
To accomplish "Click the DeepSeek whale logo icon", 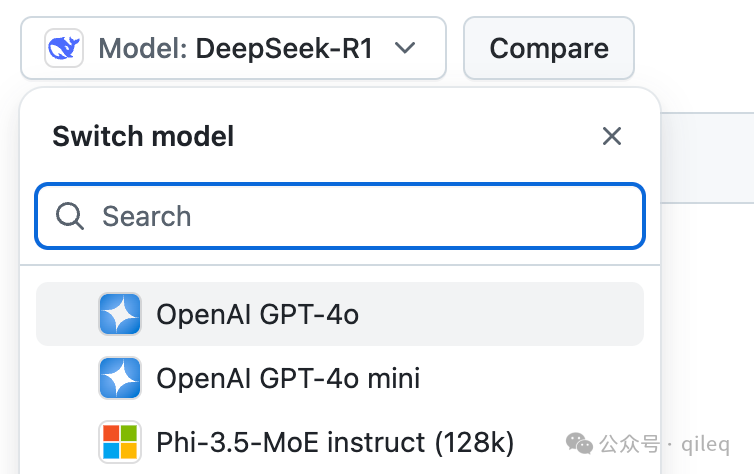I will click(x=64, y=48).
